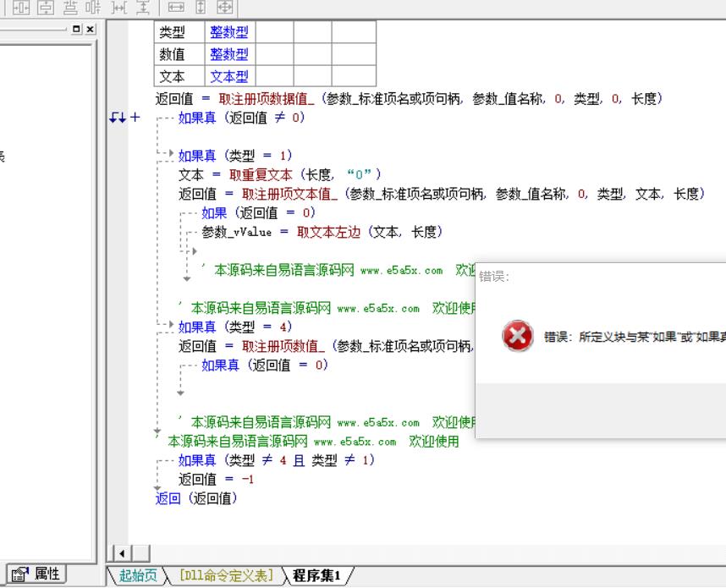Click the make-same-height toolbar icon

coord(201,8)
